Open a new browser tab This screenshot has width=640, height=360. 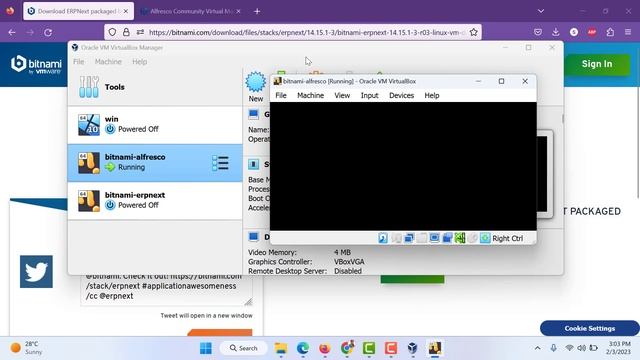257,11
